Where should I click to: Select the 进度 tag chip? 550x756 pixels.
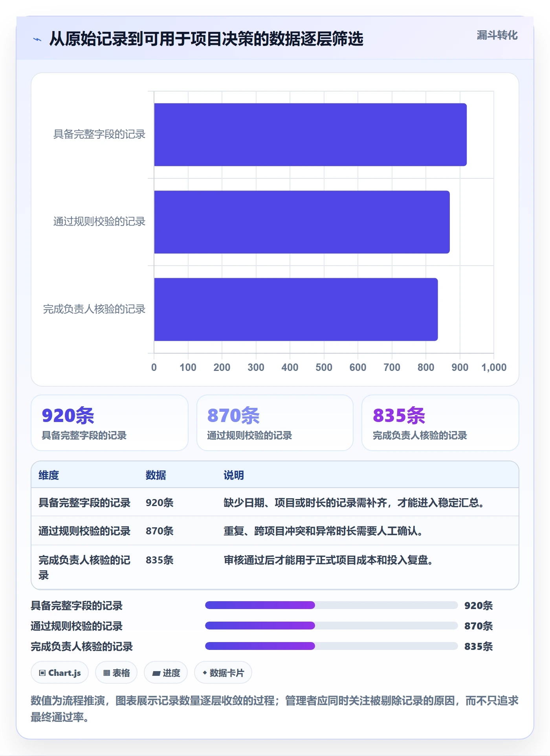166,673
